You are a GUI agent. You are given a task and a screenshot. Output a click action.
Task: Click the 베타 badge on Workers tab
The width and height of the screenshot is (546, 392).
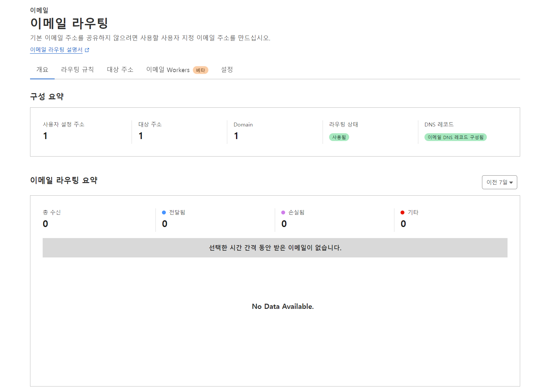(x=200, y=70)
